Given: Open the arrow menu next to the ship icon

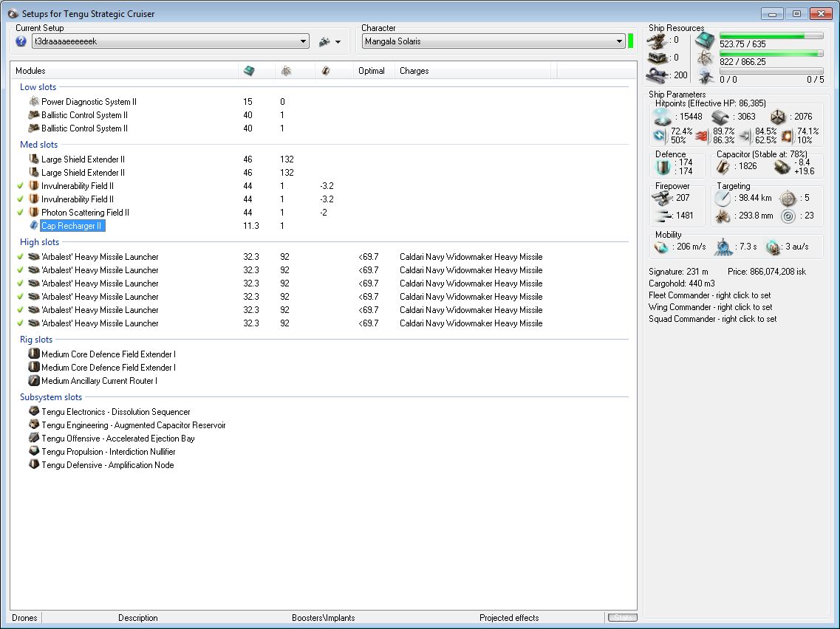Looking at the screenshot, I should [x=338, y=42].
